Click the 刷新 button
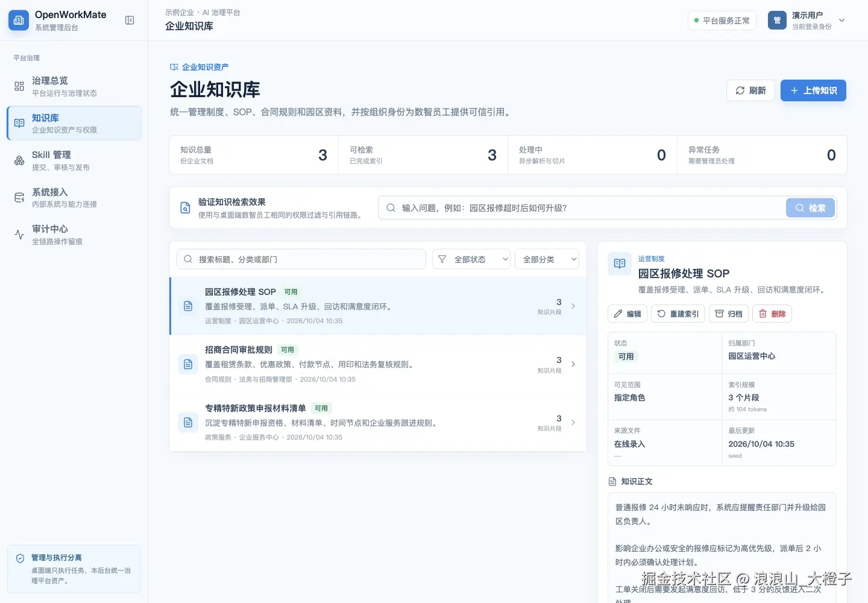 click(750, 90)
